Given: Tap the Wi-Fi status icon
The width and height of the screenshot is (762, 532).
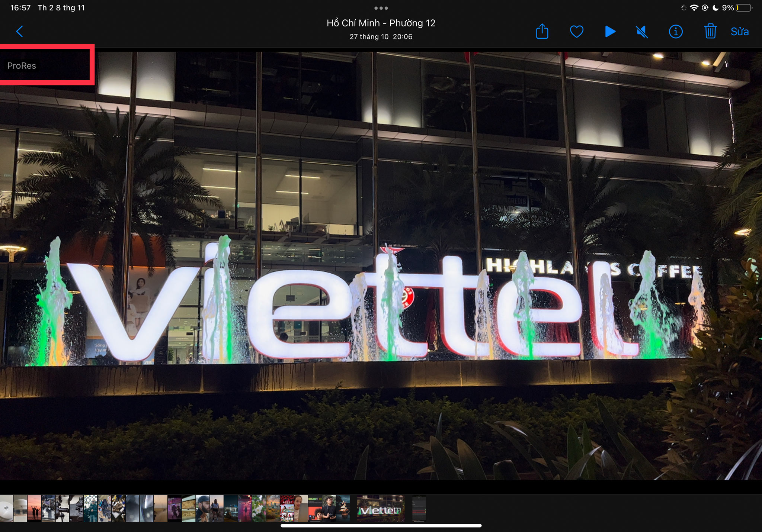Looking at the screenshot, I should (694, 8).
